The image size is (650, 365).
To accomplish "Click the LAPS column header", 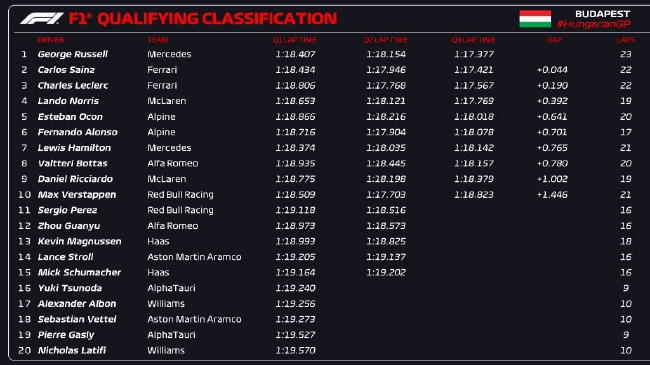I will point(625,40).
